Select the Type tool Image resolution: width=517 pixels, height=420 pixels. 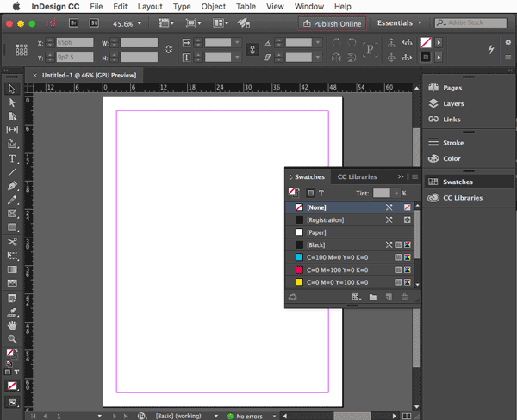pos(12,158)
